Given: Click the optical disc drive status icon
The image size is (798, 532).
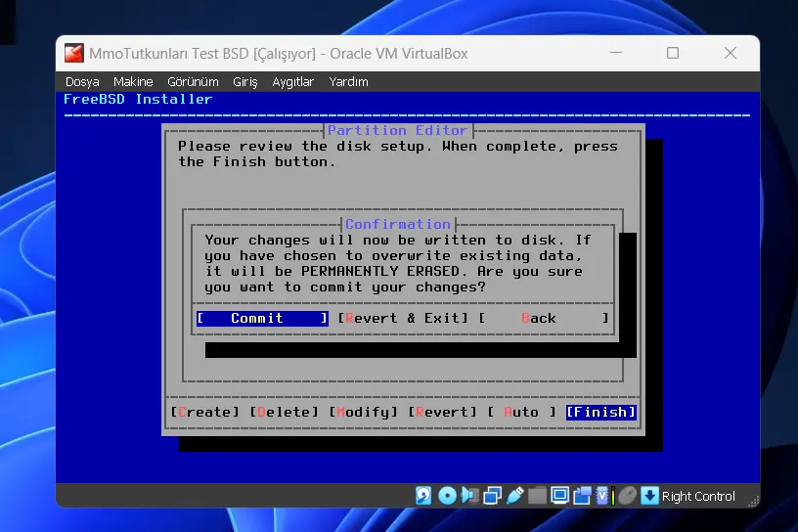Looking at the screenshot, I should (x=447, y=496).
